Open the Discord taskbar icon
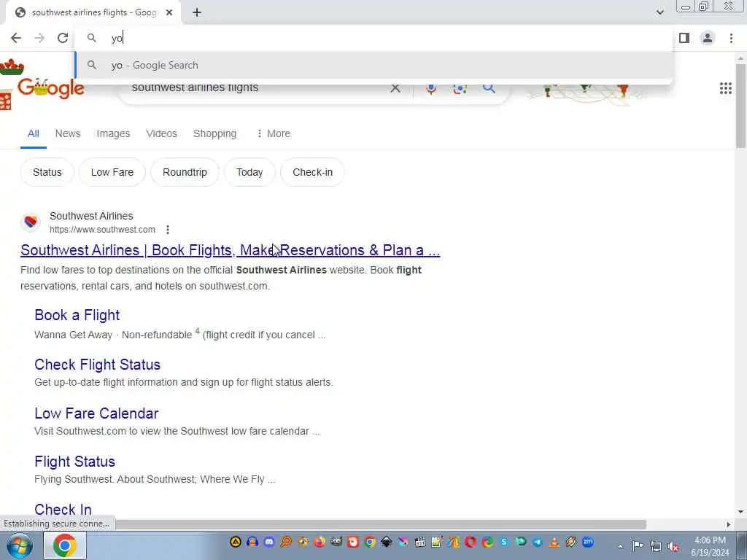The height and width of the screenshot is (560, 747). click(x=269, y=542)
